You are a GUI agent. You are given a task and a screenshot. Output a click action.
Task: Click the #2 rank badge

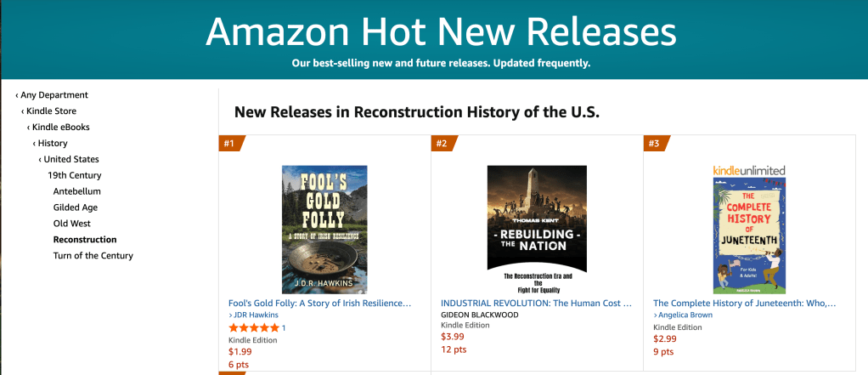click(442, 144)
